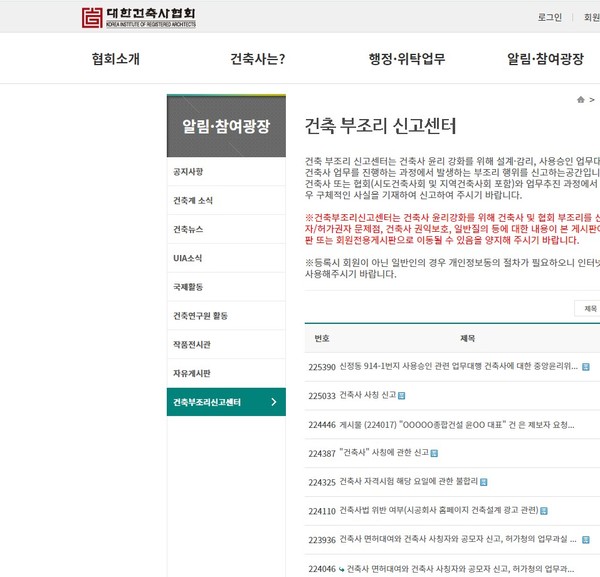Click attachment icon on post 223936
This screenshot has height=577, width=600.
(585, 540)
